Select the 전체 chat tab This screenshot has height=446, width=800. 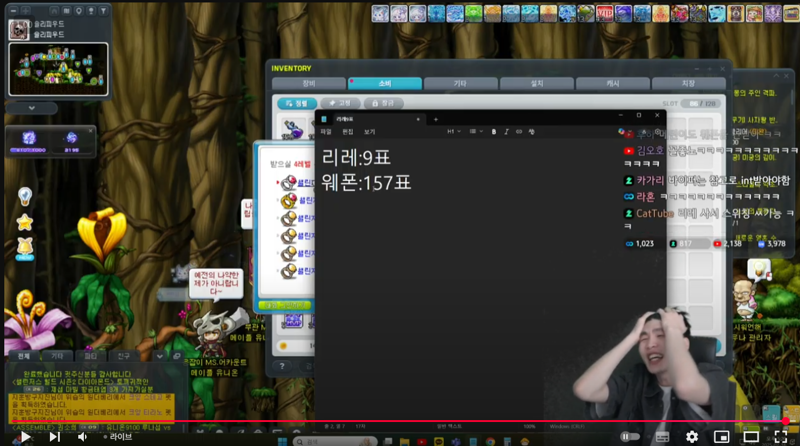(24, 356)
